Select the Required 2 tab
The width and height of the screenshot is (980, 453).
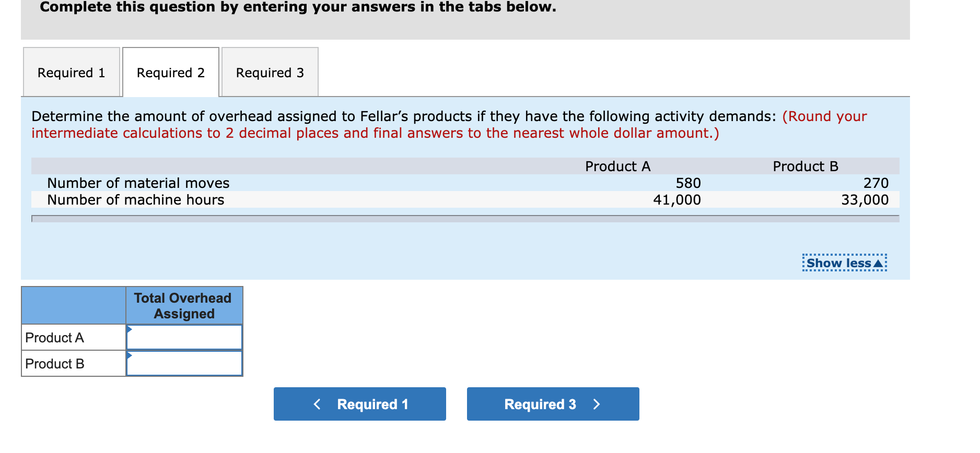click(170, 73)
